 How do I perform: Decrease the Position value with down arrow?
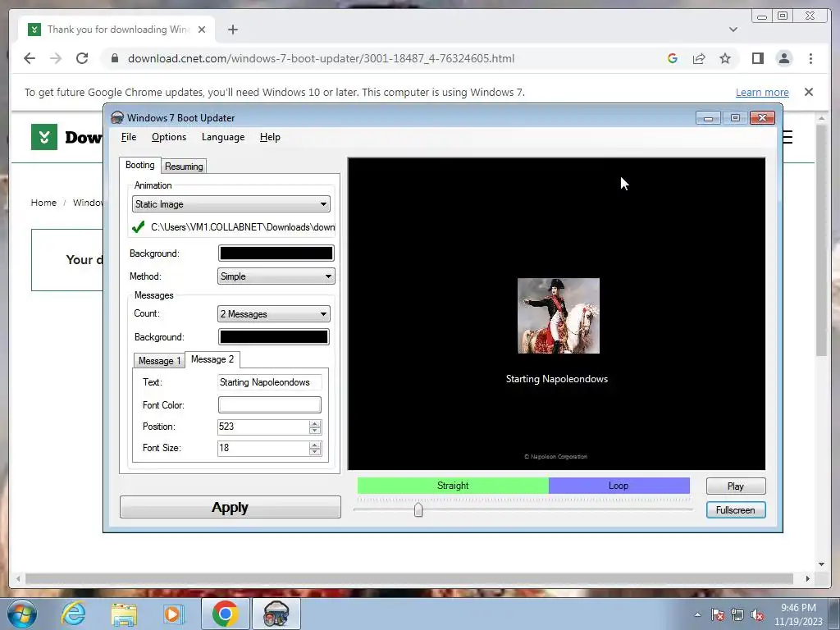point(315,431)
